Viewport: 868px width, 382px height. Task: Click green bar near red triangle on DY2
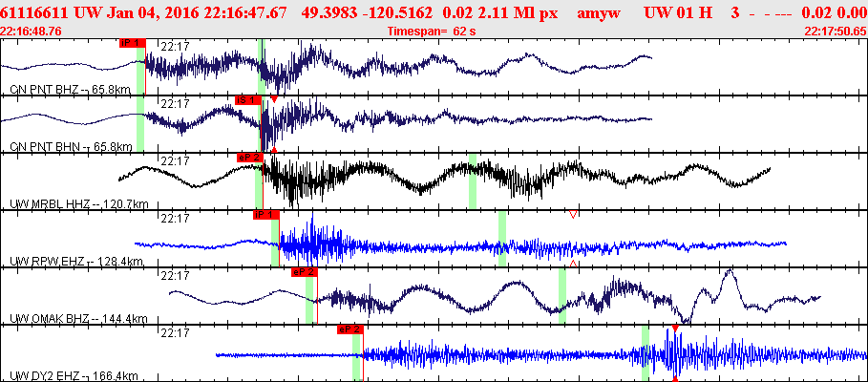tap(646, 352)
